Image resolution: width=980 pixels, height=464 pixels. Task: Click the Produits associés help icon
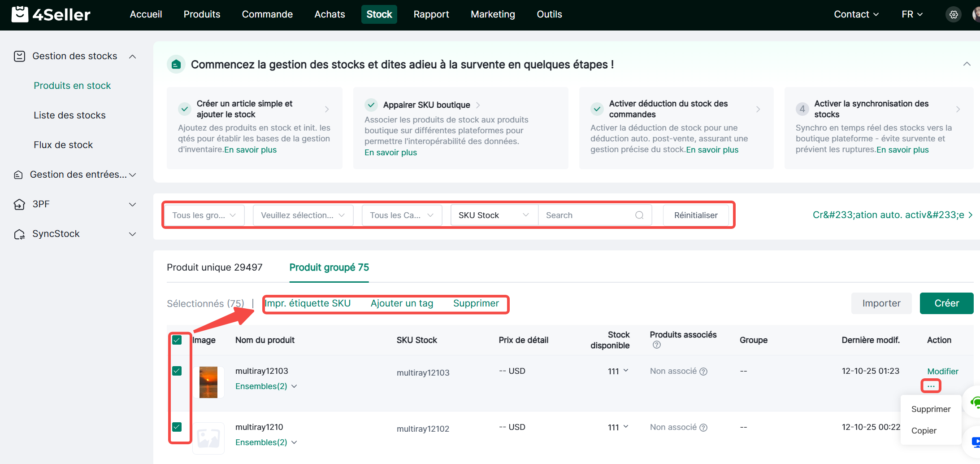(656, 345)
